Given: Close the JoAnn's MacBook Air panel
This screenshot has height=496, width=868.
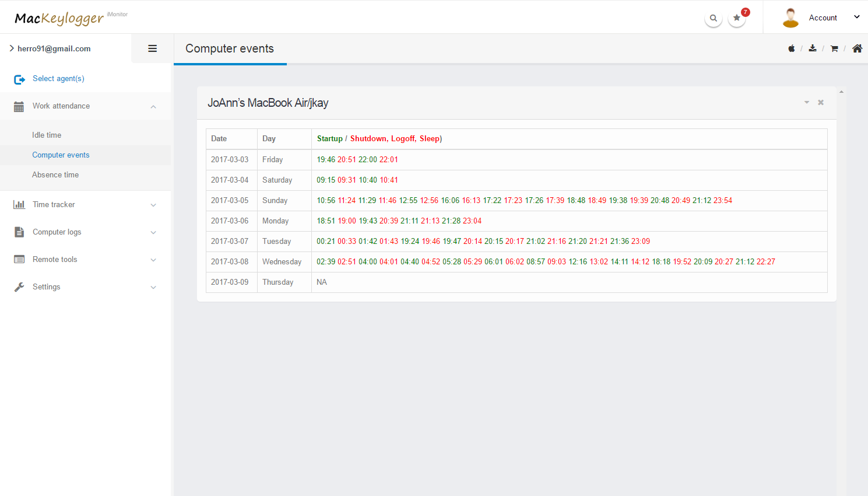Looking at the screenshot, I should click(821, 103).
